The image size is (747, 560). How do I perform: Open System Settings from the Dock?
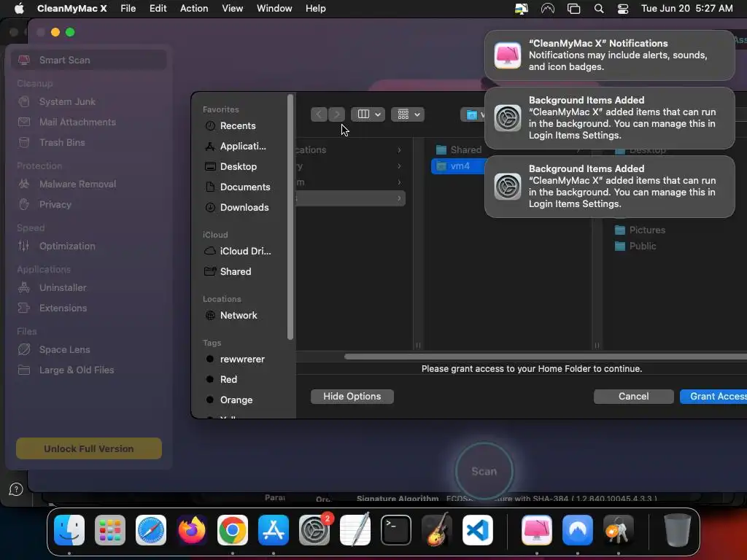tap(314, 530)
